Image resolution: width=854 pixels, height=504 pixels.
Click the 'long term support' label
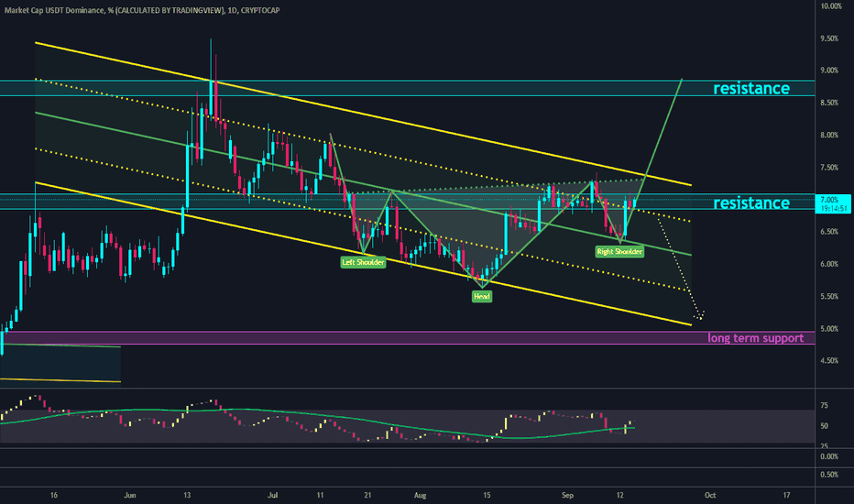755,338
